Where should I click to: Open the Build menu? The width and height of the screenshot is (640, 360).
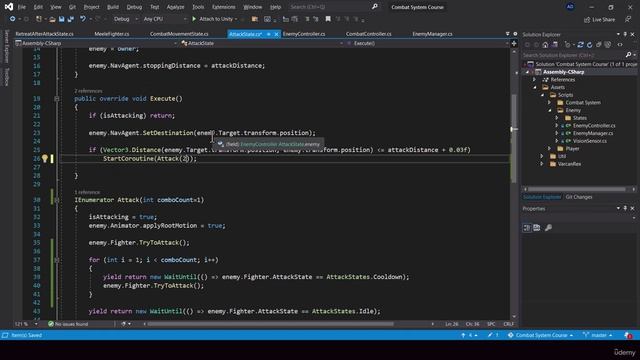pyautogui.click(x=113, y=7)
